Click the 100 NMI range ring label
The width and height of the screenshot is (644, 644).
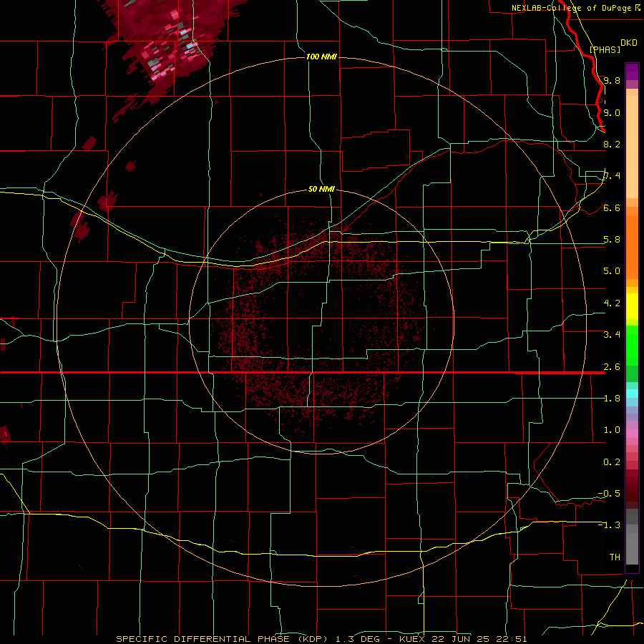coord(321,57)
